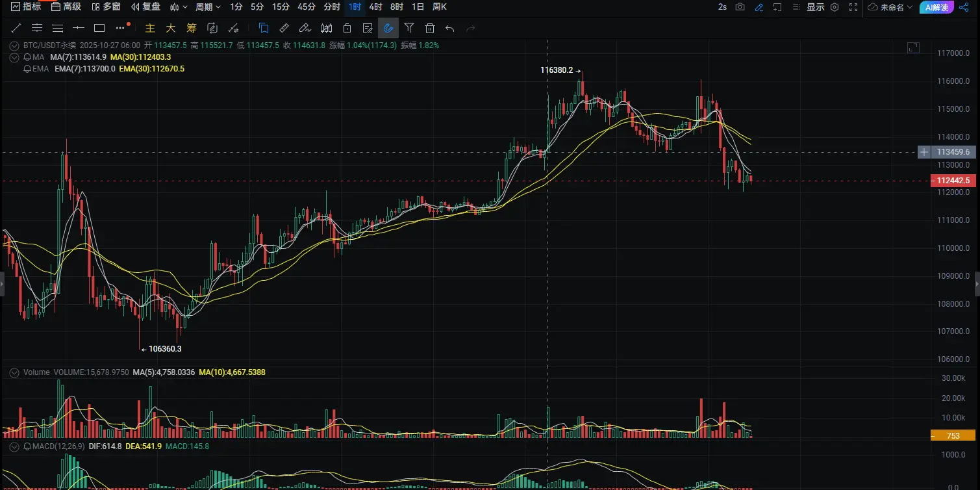Switch to the 8时 timeframe
Viewport: 980px width, 490px height.
point(397,7)
